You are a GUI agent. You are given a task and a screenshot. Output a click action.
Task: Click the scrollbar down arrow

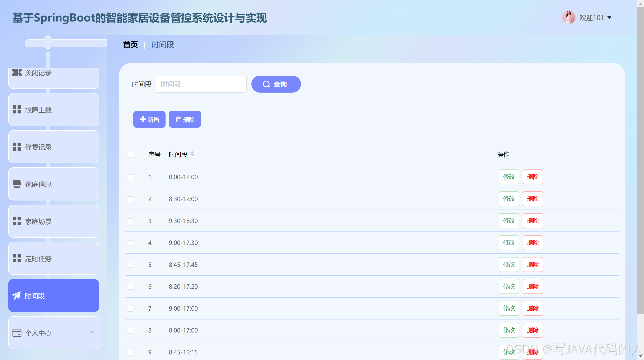pos(640,356)
